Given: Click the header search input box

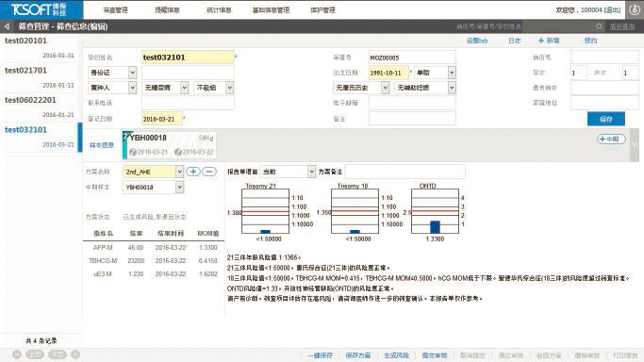Looking at the screenshot, I should tap(558, 26).
